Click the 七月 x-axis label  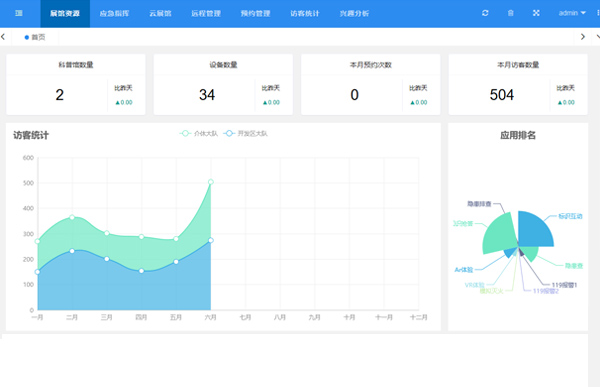tap(246, 317)
